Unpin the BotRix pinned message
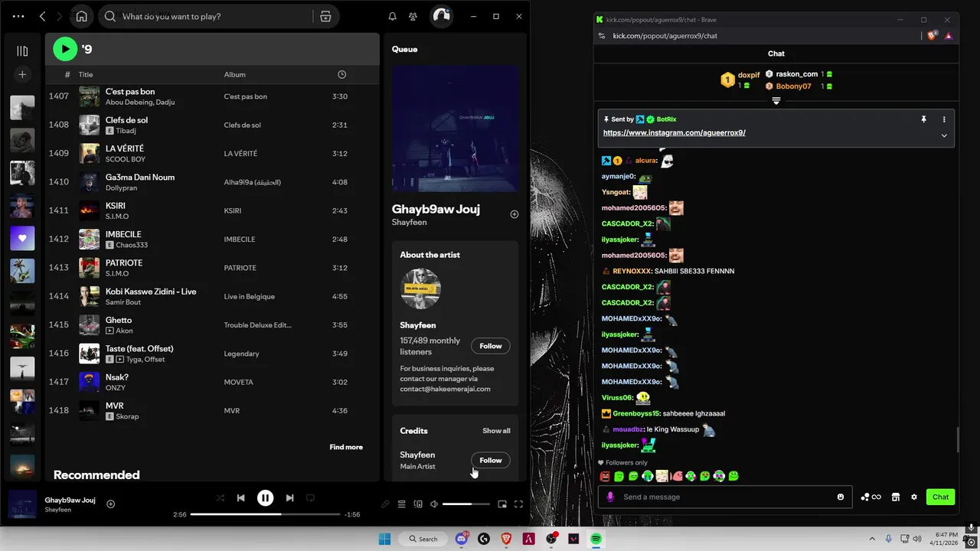Screen dimensions: 980x551 point(923,119)
